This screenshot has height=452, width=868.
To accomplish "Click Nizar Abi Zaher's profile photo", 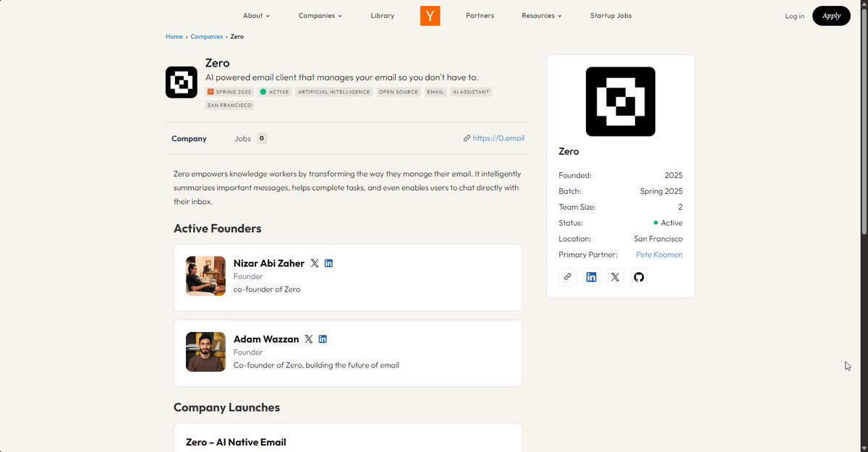I will click(205, 276).
